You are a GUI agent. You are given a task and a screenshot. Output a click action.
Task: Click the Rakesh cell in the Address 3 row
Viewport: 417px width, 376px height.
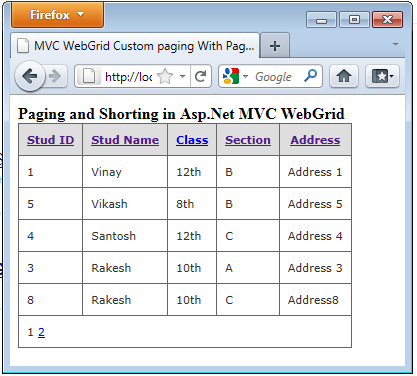[x=125, y=268]
